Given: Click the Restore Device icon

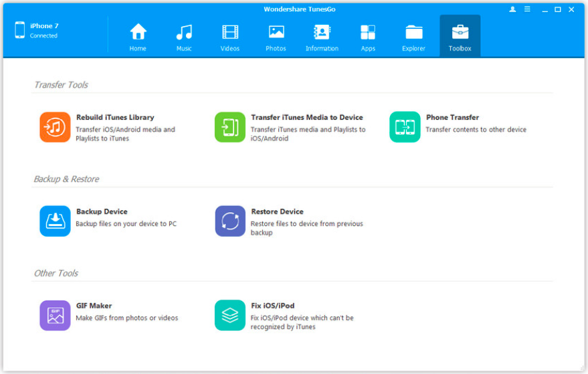Looking at the screenshot, I should pos(230,221).
